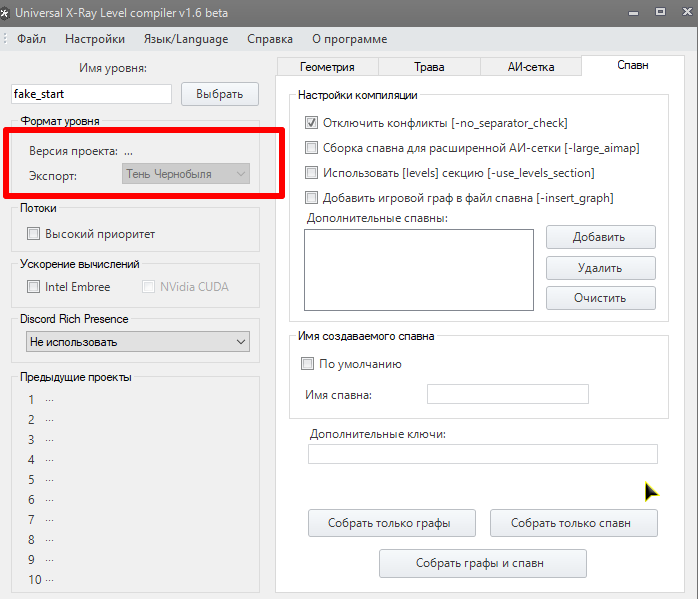Tick the По умолчанию checkbox
Image resolution: width=698 pixels, height=599 pixels.
(x=308, y=364)
